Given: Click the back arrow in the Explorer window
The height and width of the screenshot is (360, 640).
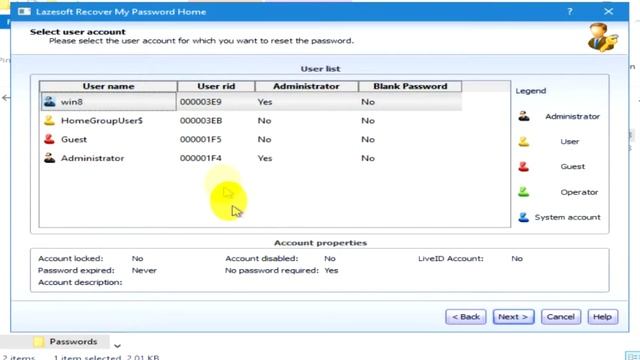Looking at the screenshot, I should point(6,98).
